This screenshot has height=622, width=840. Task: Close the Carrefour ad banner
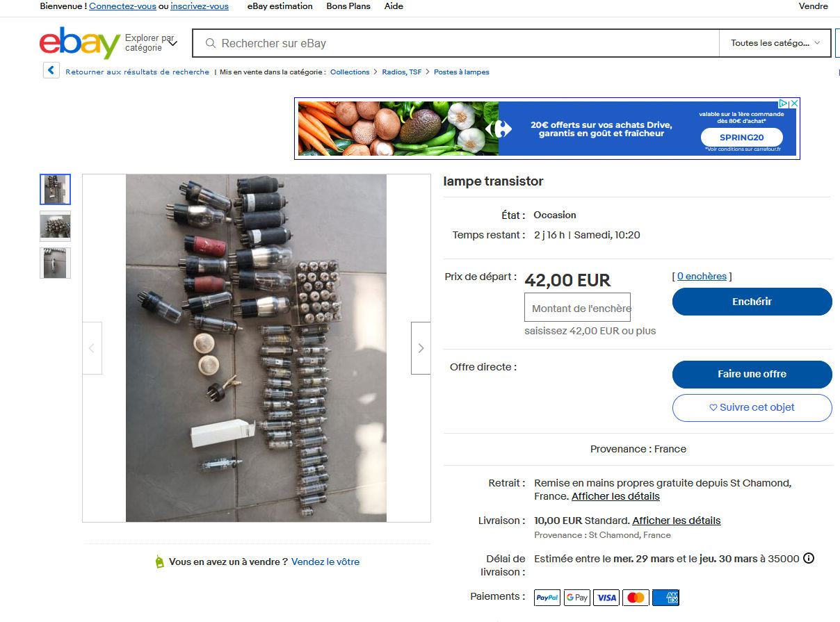[x=794, y=103]
